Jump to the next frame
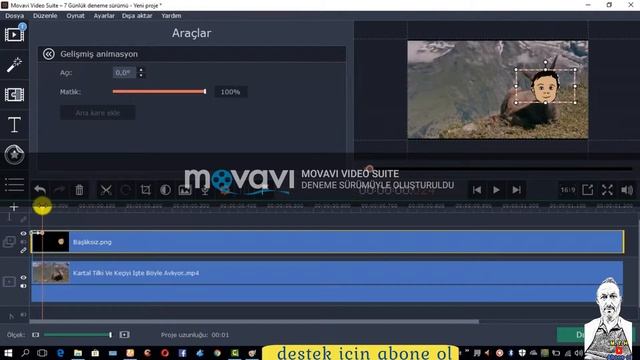Viewport: 640px width, 360px height. (516, 190)
